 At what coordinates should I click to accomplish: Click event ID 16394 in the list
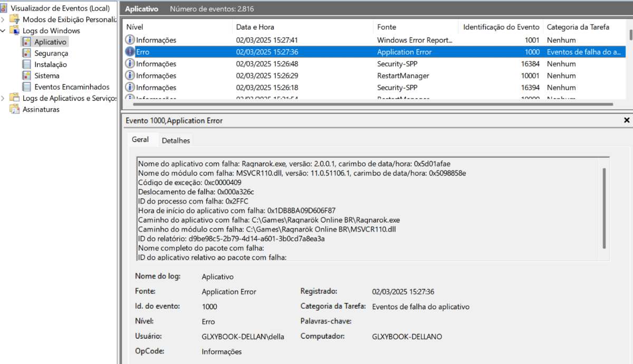(x=529, y=88)
